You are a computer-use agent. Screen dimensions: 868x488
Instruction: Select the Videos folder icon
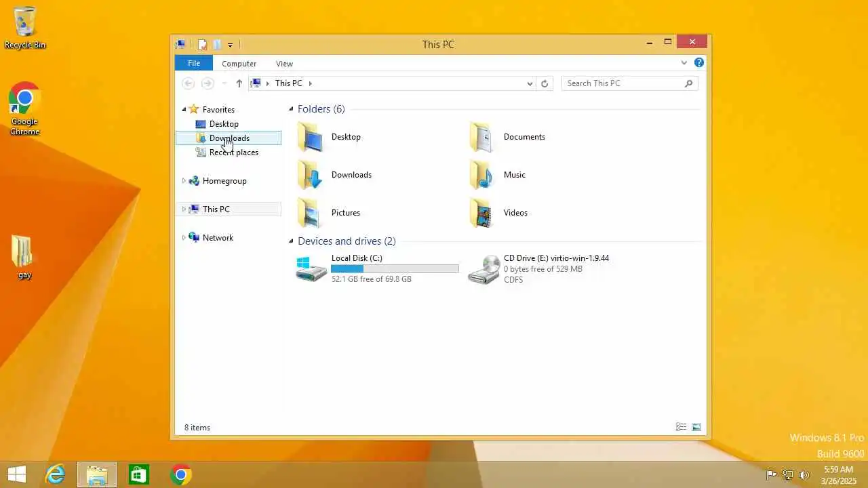click(x=482, y=213)
